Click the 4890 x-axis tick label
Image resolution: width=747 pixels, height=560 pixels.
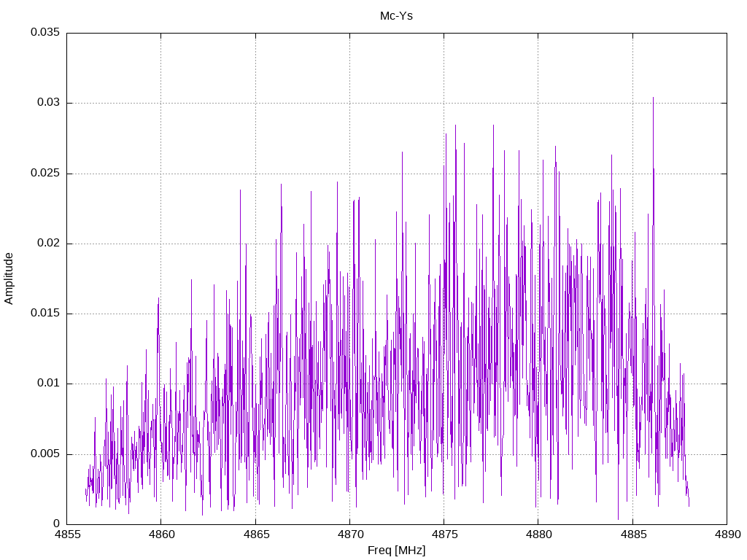tap(727, 534)
